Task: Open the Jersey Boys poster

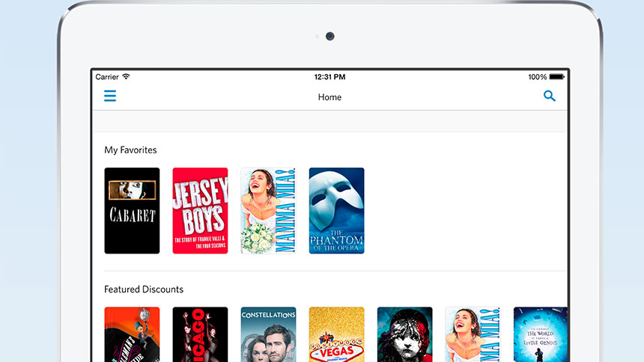Action: (x=200, y=211)
